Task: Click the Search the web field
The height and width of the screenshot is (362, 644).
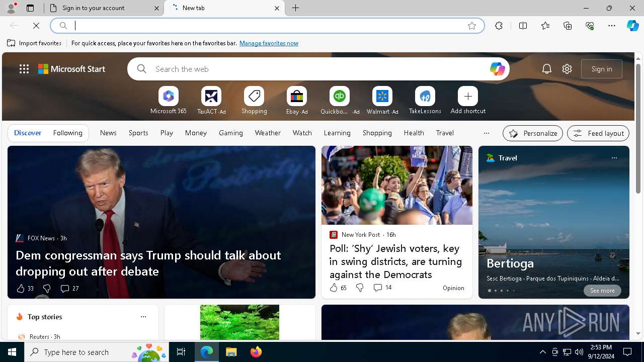Action: pos(319,69)
